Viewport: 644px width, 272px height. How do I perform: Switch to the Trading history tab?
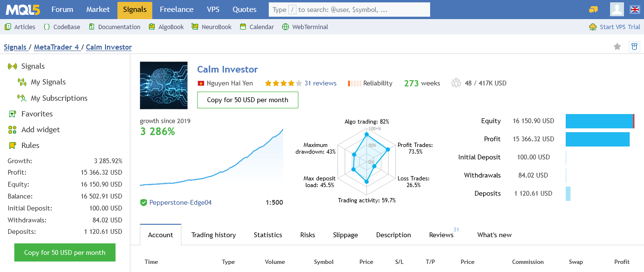[213, 235]
